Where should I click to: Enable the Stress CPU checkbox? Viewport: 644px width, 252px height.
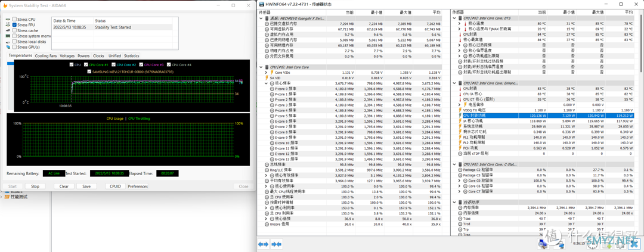(x=15, y=19)
